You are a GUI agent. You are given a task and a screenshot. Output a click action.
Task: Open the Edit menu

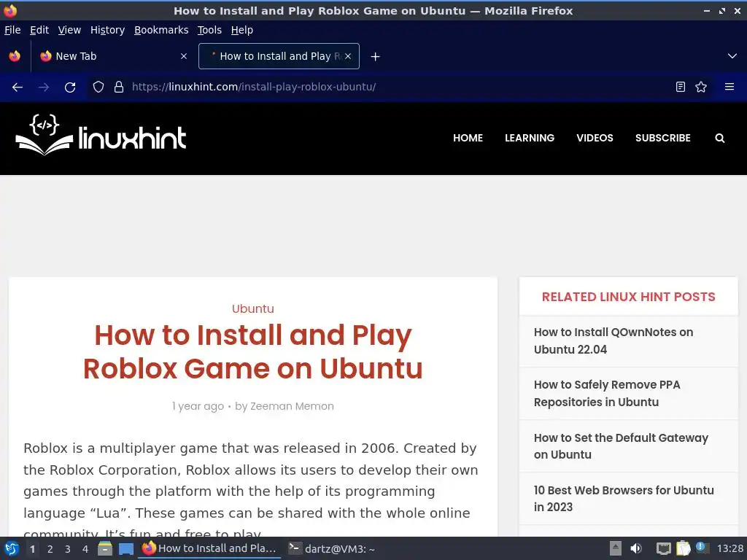pyautogui.click(x=39, y=30)
